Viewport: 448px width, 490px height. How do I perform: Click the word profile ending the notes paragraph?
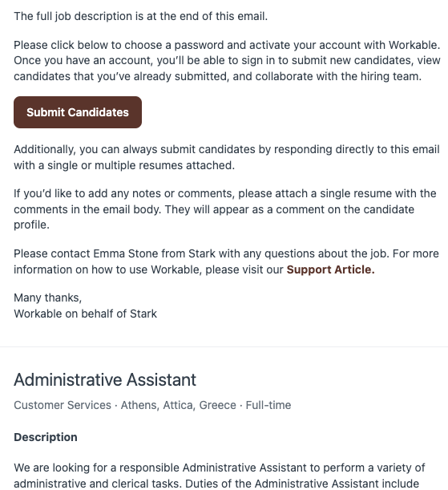point(31,225)
